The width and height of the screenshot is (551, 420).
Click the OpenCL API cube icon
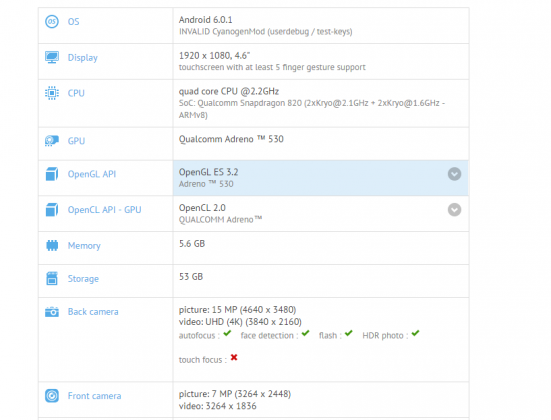52,210
